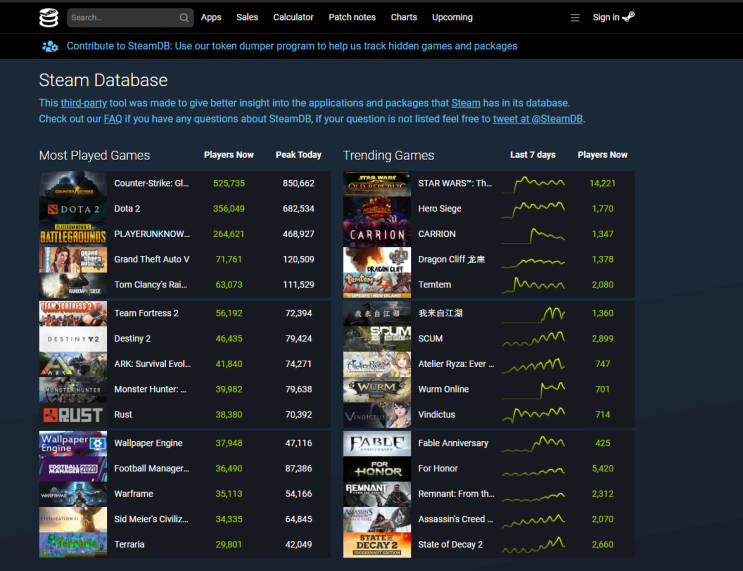Open the Sales menu item
Screen dimensions: 743x571
coord(247,18)
